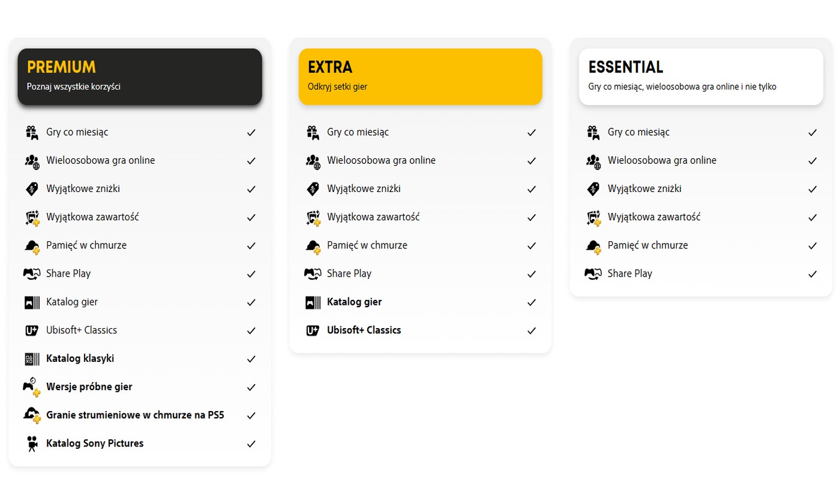
Task: Click the checkmark next to Extra's Ubisoft+ Classics
Action: [532, 331]
